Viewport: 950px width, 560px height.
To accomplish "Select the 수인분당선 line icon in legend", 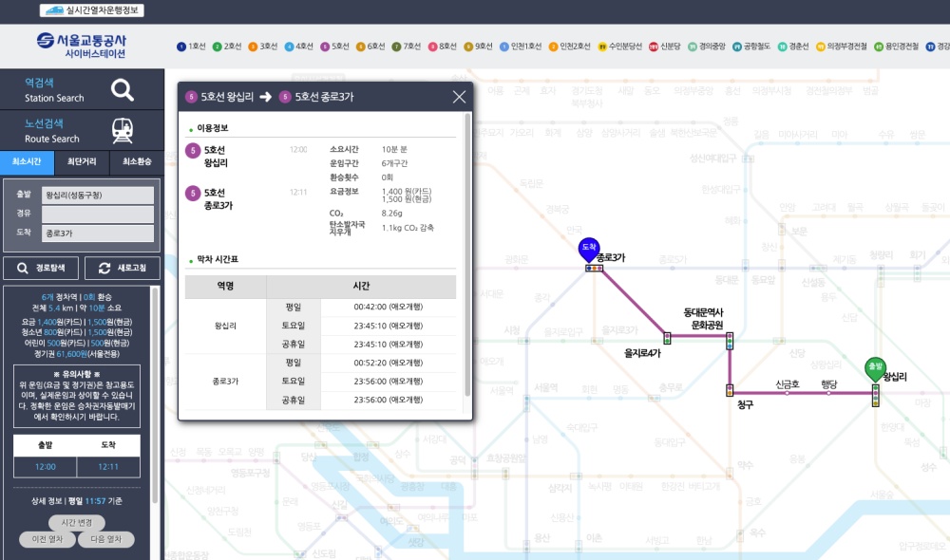I will coord(602,47).
